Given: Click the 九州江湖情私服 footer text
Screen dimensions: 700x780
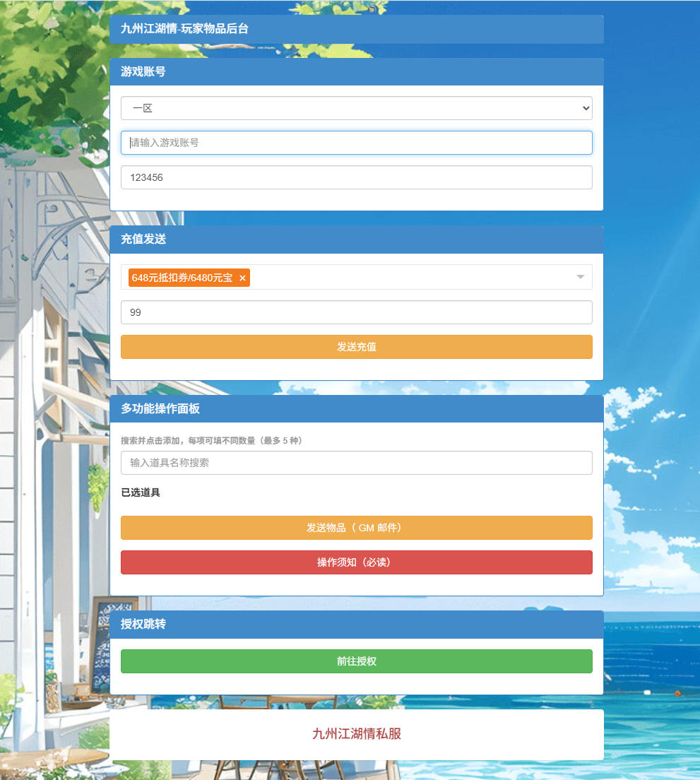Looking at the screenshot, I should (357, 734).
